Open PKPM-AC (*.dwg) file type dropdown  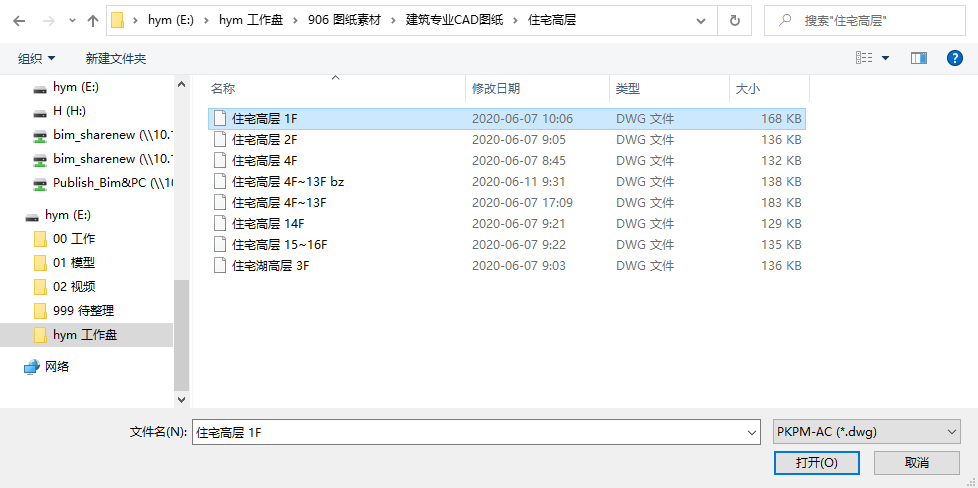tap(866, 431)
